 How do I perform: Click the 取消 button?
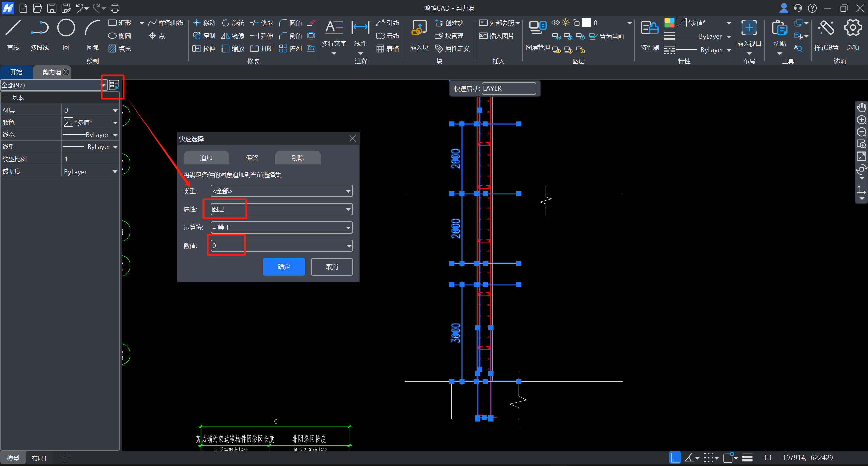coord(332,267)
